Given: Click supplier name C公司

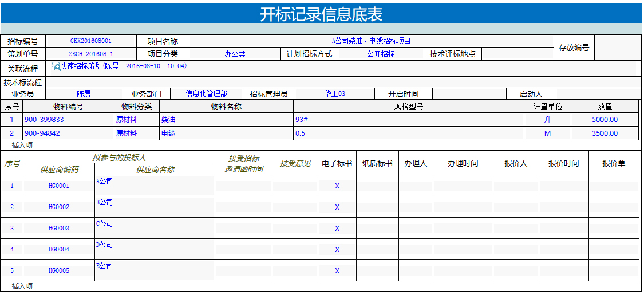Looking at the screenshot, I should (x=104, y=223).
